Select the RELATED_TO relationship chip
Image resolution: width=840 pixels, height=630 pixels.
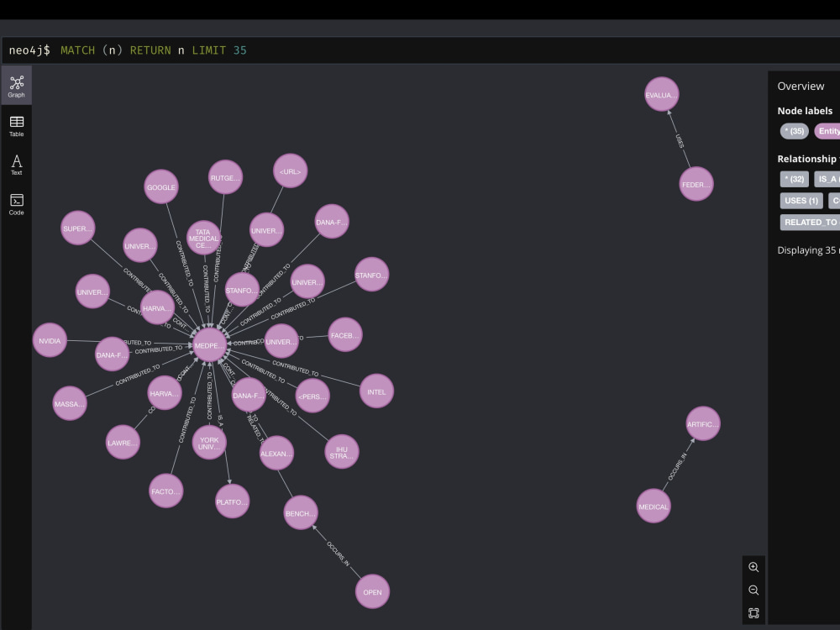pos(810,223)
